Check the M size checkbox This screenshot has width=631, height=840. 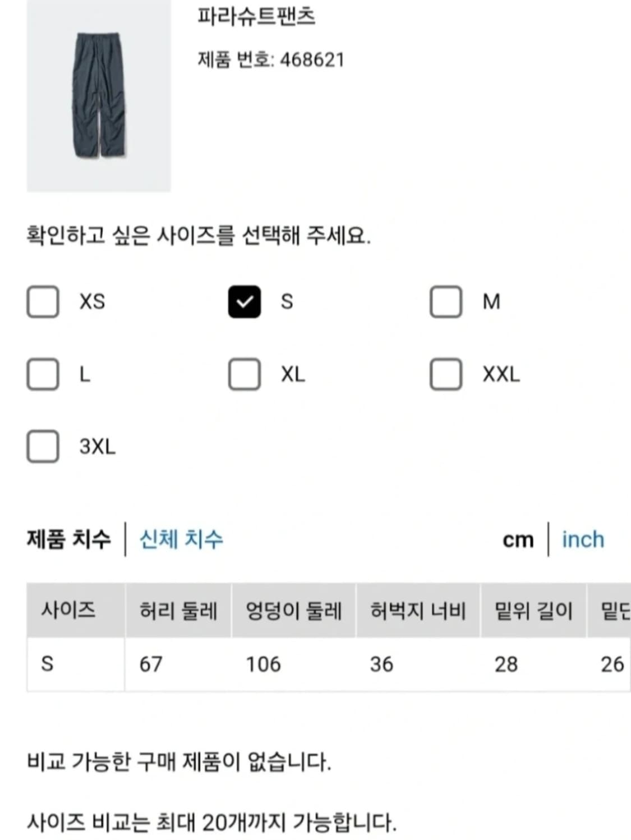point(446,302)
